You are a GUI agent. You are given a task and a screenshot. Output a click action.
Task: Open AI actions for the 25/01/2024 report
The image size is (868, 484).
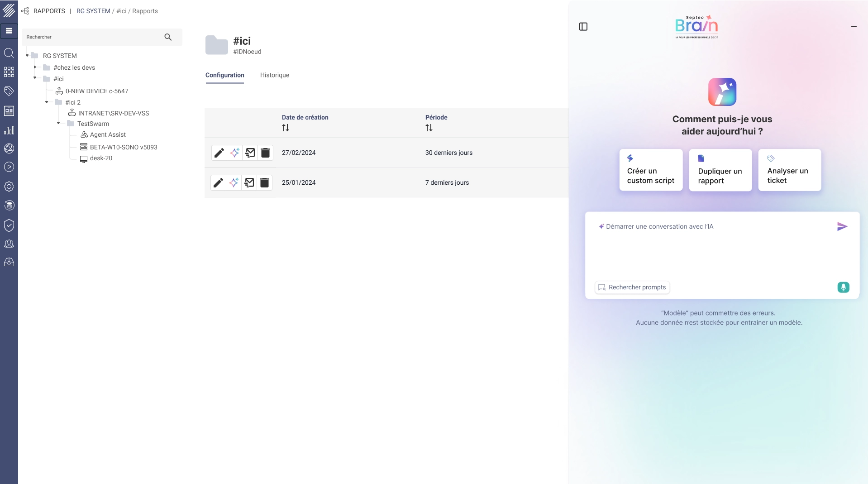[x=234, y=182]
